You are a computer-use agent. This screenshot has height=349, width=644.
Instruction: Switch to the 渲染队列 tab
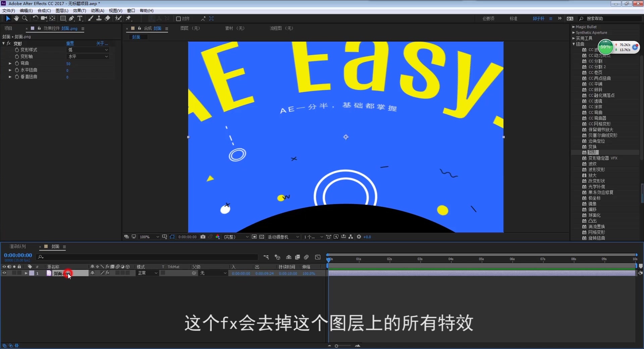(18, 247)
